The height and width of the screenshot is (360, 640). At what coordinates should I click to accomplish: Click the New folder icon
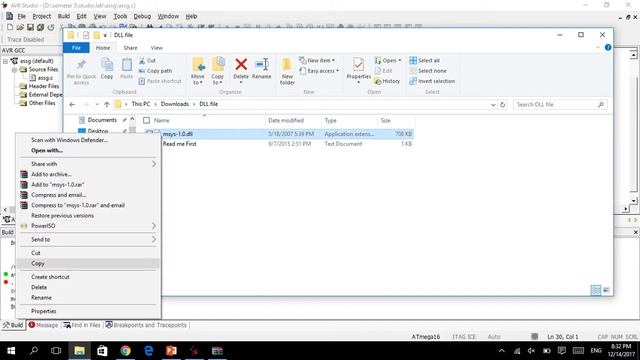click(x=287, y=64)
